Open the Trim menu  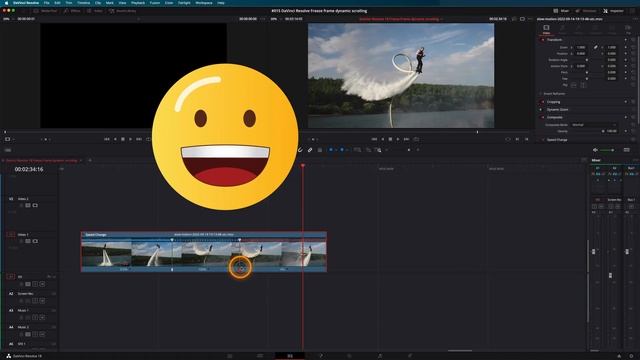click(69, 3)
